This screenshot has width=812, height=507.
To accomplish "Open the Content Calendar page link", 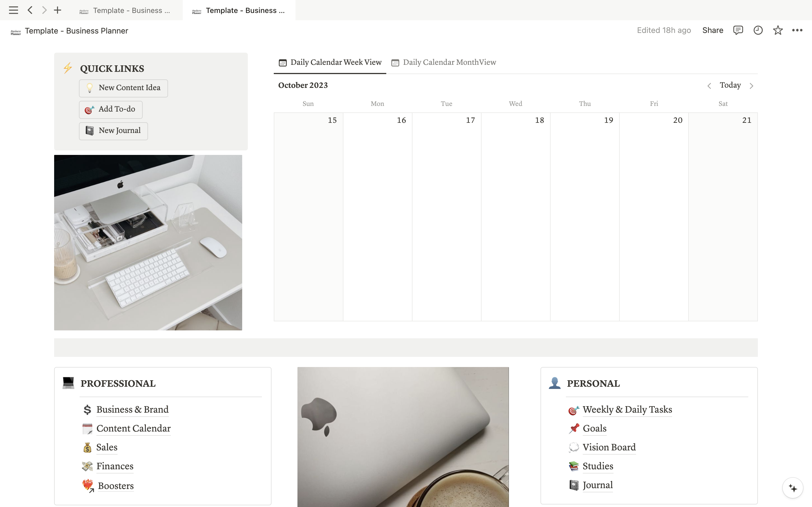I will (133, 428).
